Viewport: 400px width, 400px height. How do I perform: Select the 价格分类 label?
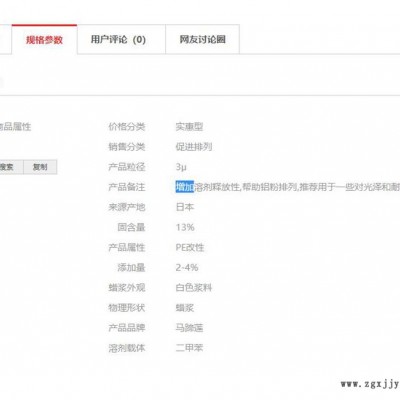tap(127, 127)
